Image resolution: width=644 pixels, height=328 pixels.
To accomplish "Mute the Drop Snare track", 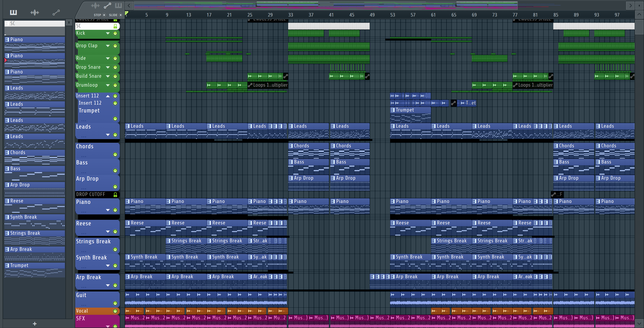I will click(x=115, y=67).
